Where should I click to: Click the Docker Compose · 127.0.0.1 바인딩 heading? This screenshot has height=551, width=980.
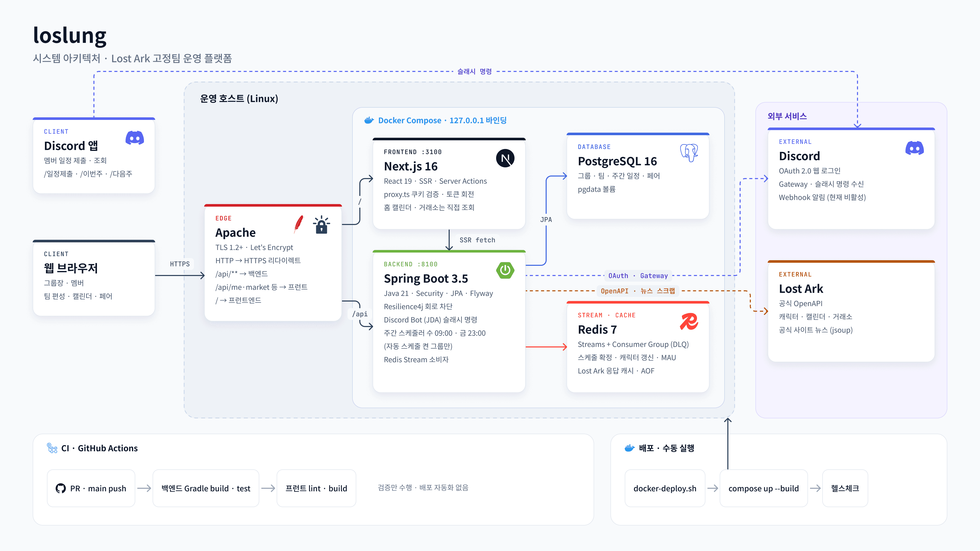(x=442, y=121)
